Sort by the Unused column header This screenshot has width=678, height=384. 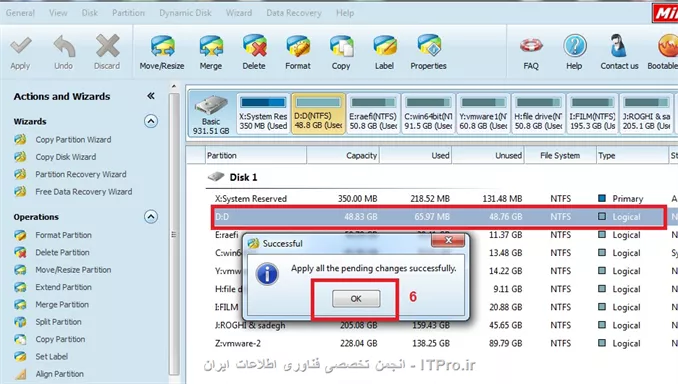[x=488, y=156]
